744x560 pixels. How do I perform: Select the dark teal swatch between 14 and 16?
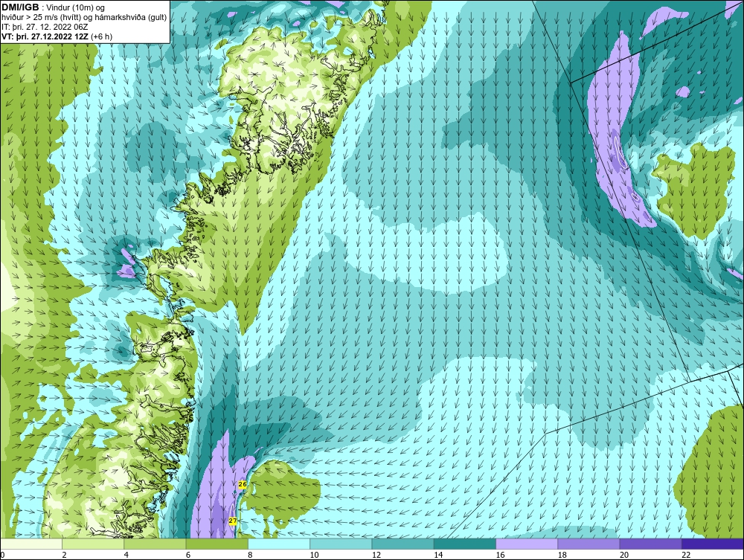tap(464, 544)
